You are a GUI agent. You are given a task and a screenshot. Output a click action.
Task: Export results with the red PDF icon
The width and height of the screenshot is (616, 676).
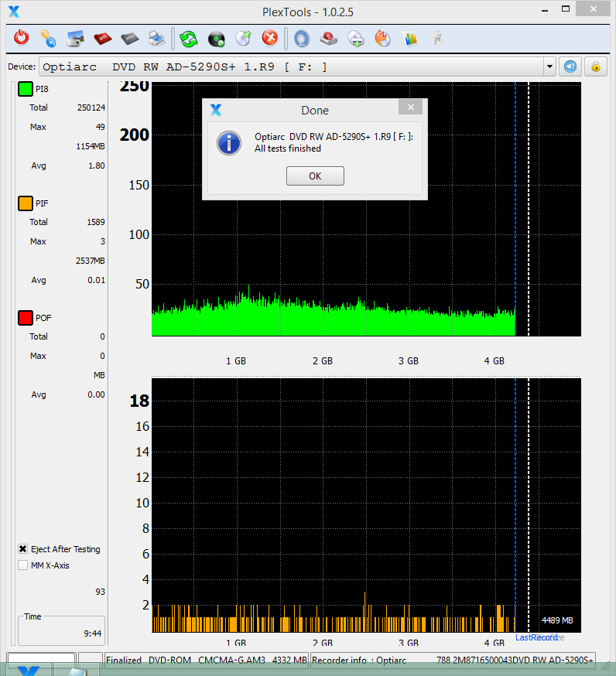[x=102, y=39]
